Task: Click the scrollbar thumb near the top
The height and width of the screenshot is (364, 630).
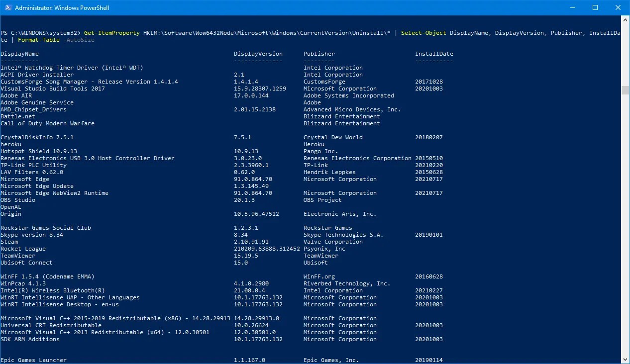Action: coord(625,91)
